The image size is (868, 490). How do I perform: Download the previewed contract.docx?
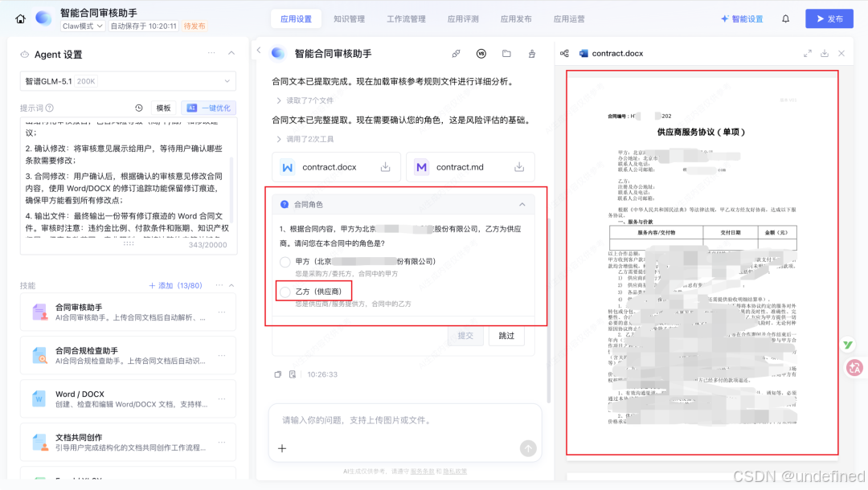point(825,54)
